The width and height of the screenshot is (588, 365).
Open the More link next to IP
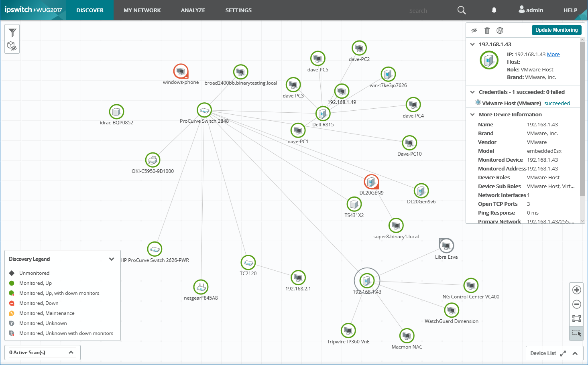coord(553,55)
